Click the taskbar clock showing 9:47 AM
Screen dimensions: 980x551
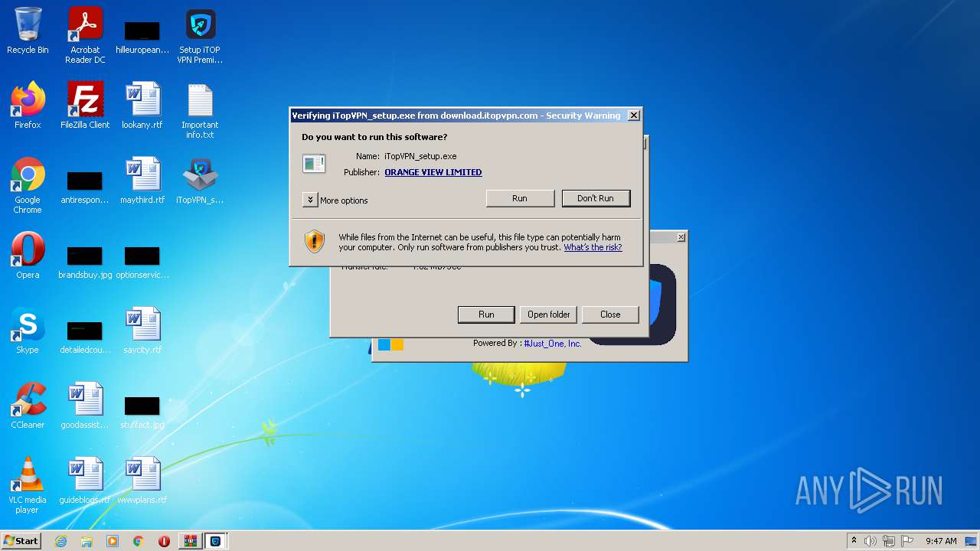(941, 541)
